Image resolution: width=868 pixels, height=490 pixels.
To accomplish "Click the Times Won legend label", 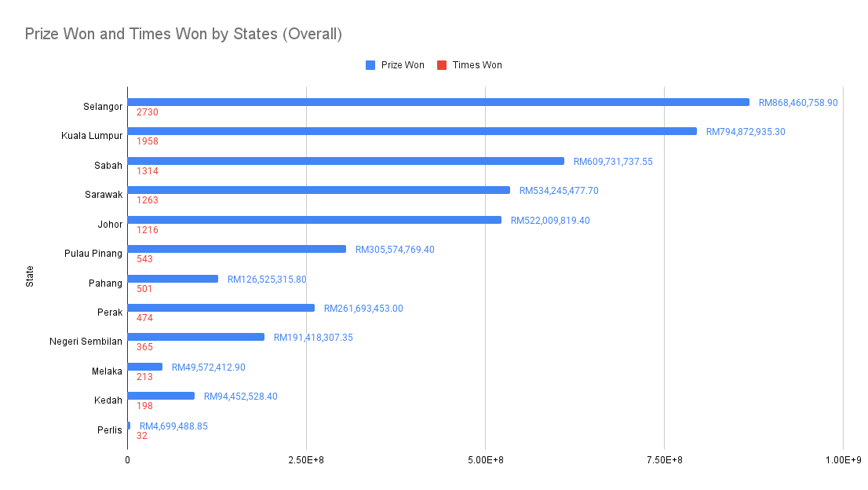I will [x=477, y=65].
